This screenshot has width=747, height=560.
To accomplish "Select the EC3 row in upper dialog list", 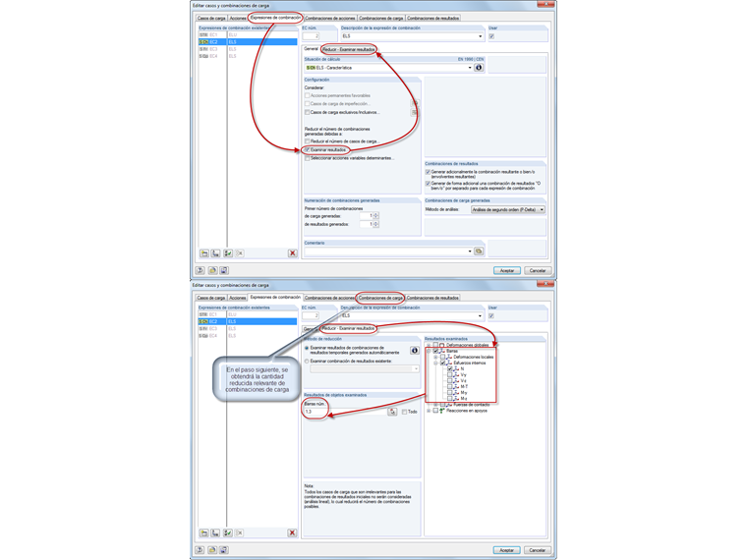I will [x=248, y=49].
